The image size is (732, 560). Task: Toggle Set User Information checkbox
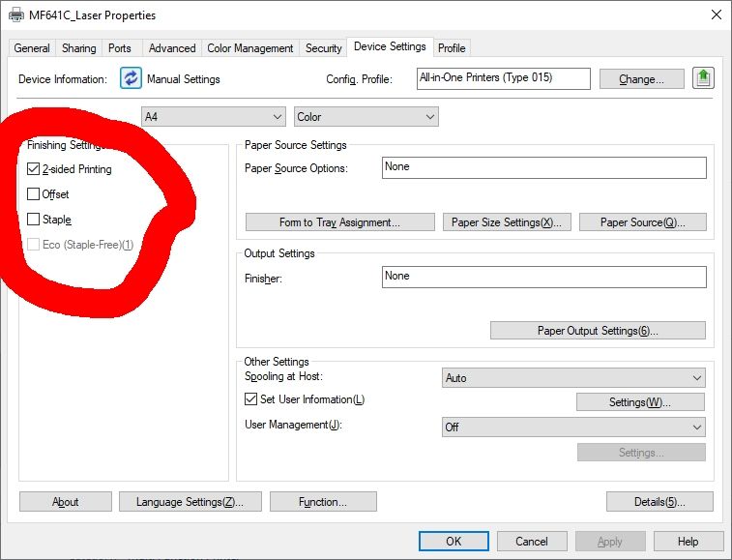pyautogui.click(x=251, y=399)
